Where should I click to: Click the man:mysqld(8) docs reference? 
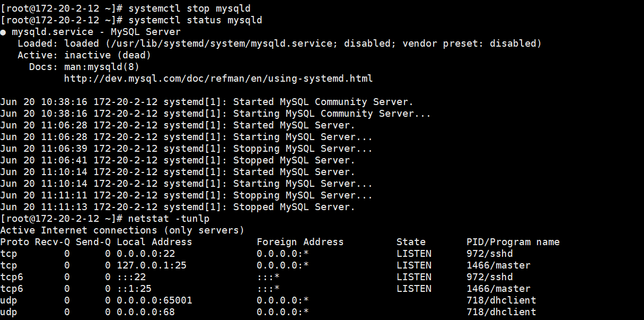point(102,67)
